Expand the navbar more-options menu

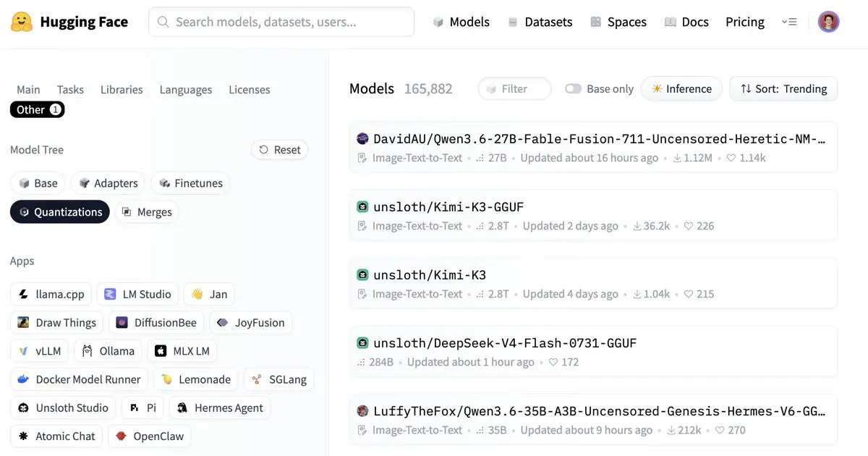[x=789, y=22]
